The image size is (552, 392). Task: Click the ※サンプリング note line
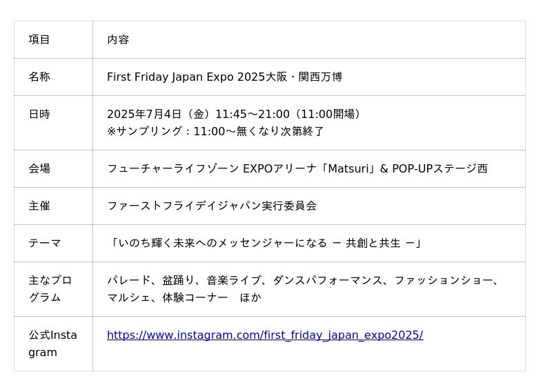[215, 131]
